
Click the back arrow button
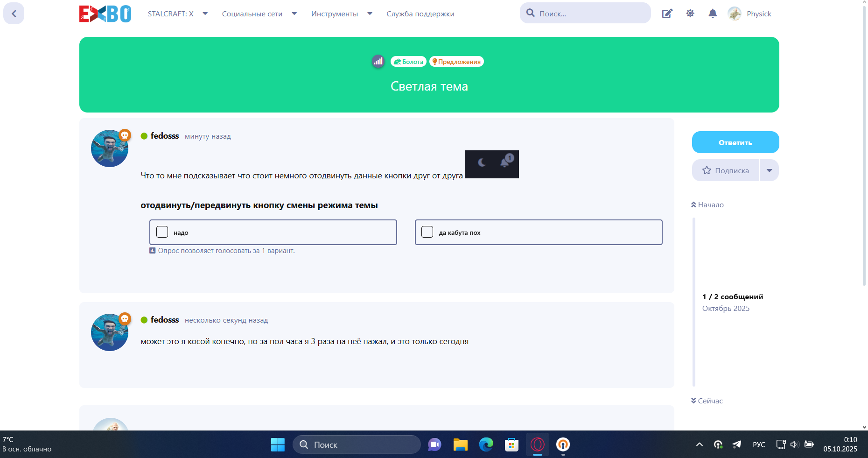pos(14,14)
